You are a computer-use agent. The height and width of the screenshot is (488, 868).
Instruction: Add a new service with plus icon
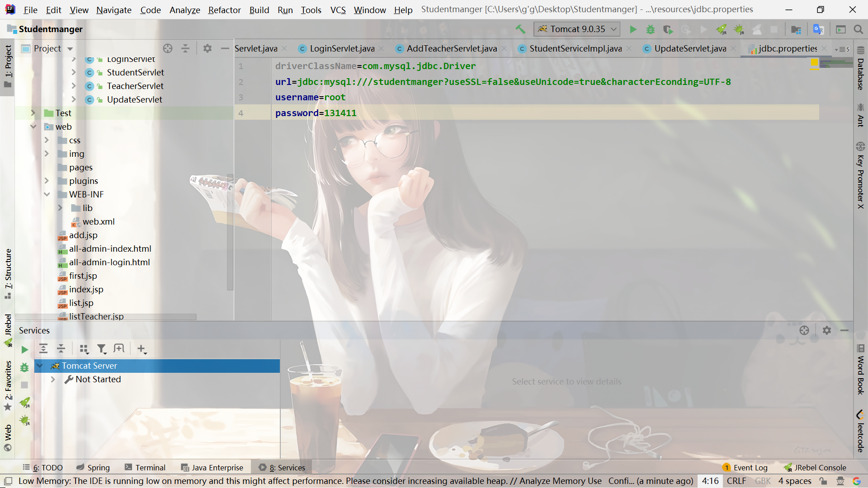[142, 348]
